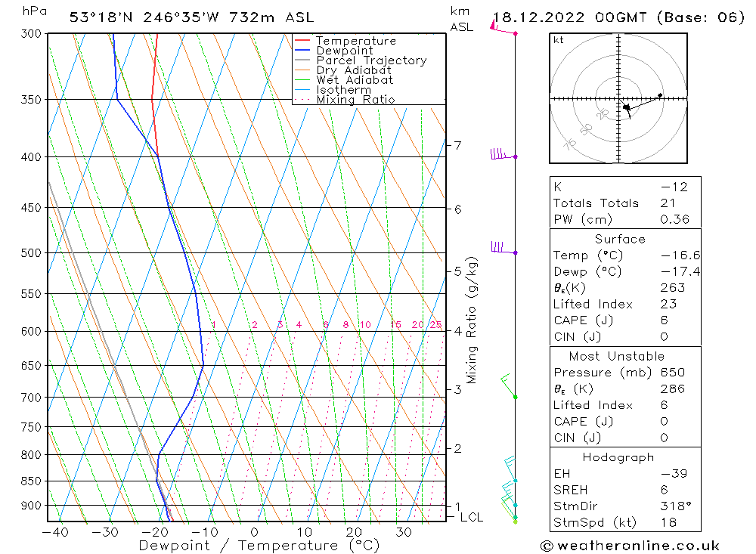
Task: Click the 'Mixing Ratio' legend label
Action: (x=355, y=99)
